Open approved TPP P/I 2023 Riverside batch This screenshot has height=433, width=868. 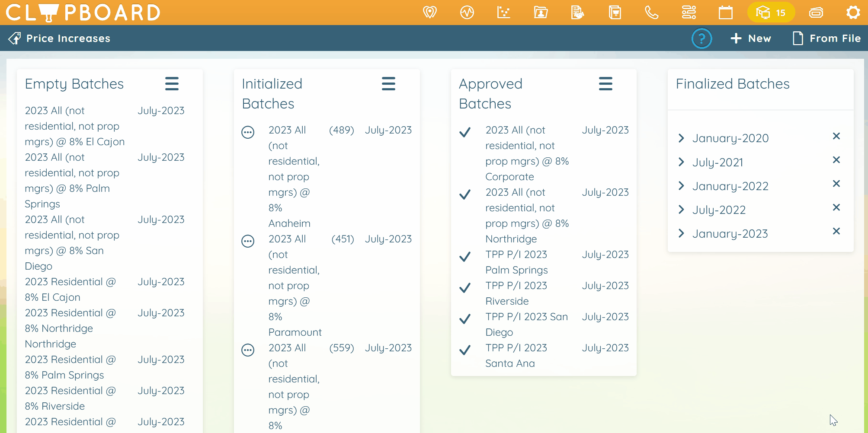tap(516, 293)
